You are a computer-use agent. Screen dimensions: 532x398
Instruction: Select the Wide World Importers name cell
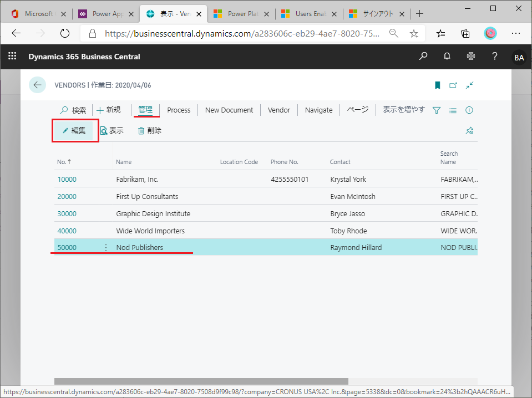(150, 231)
